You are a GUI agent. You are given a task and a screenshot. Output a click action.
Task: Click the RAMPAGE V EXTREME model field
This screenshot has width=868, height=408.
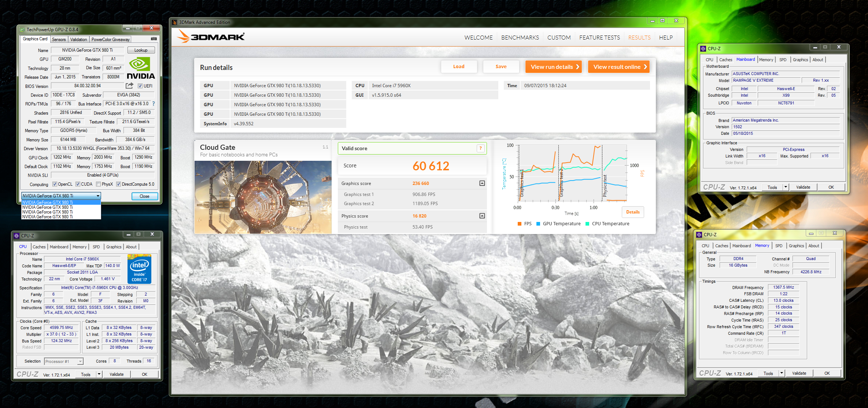[766, 81]
